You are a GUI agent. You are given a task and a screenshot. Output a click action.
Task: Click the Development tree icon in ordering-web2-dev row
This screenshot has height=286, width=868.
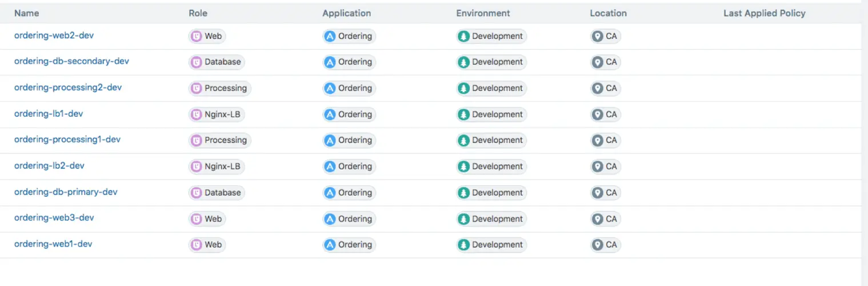(x=463, y=36)
